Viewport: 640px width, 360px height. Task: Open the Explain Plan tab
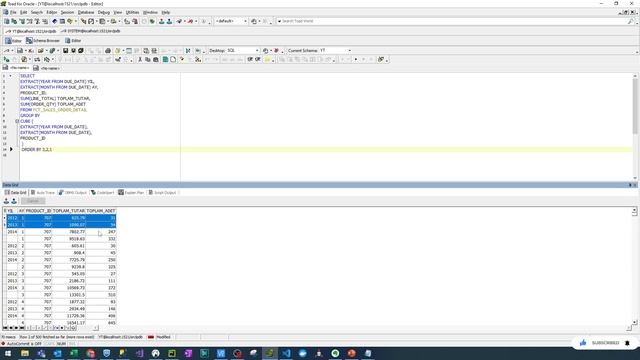tap(131, 192)
